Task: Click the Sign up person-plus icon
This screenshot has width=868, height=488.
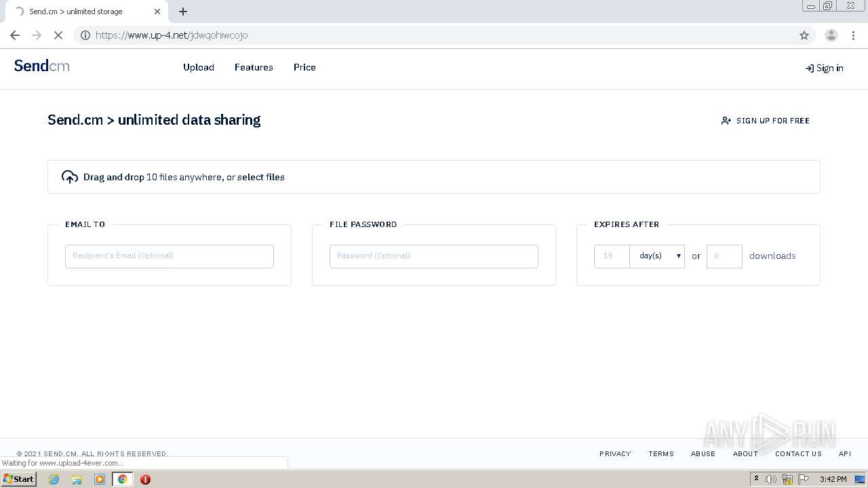Action: pyautogui.click(x=726, y=121)
